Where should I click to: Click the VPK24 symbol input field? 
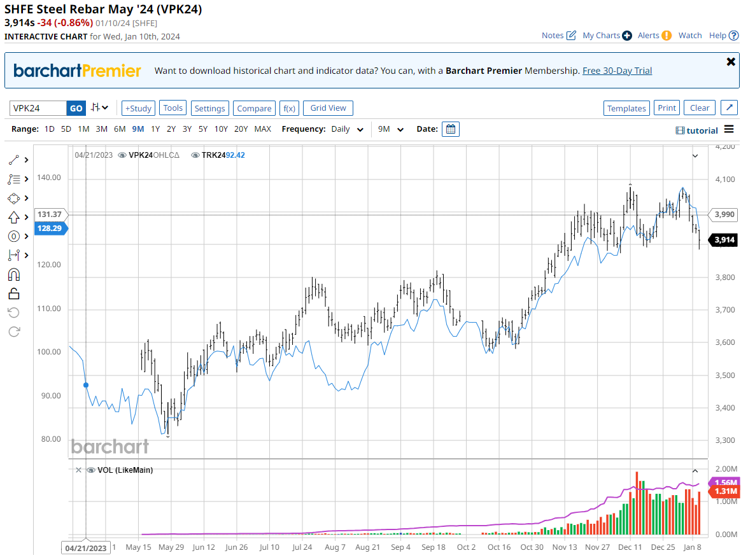pos(38,108)
